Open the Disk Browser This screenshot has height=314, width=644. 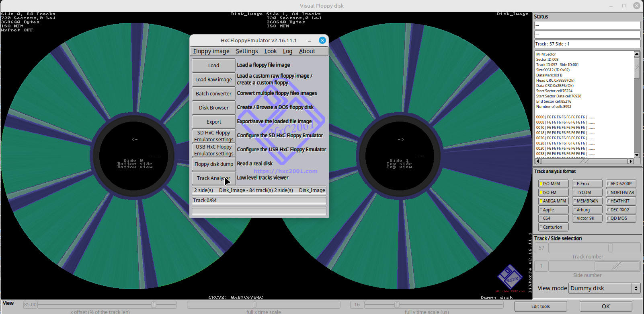213,107
